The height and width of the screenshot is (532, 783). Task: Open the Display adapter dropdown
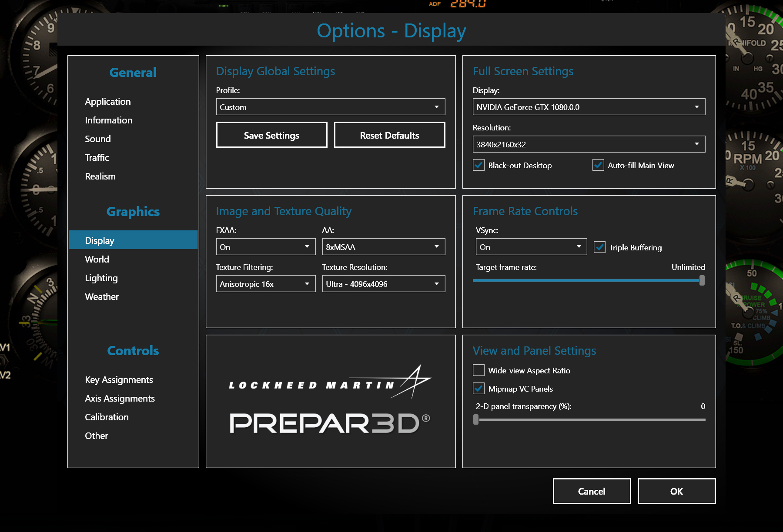[x=589, y=107]
